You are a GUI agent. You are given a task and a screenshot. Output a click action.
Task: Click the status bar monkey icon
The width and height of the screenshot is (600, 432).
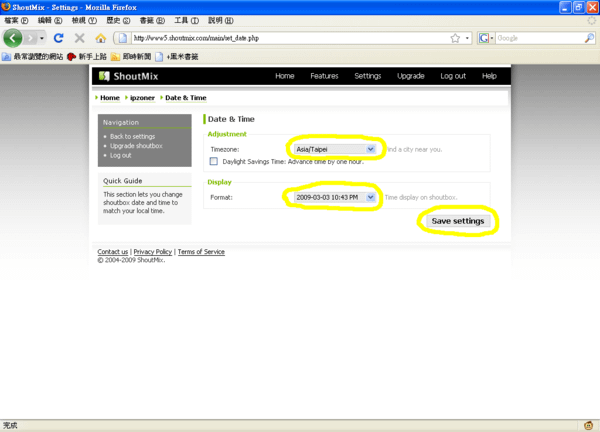point(589,425)
